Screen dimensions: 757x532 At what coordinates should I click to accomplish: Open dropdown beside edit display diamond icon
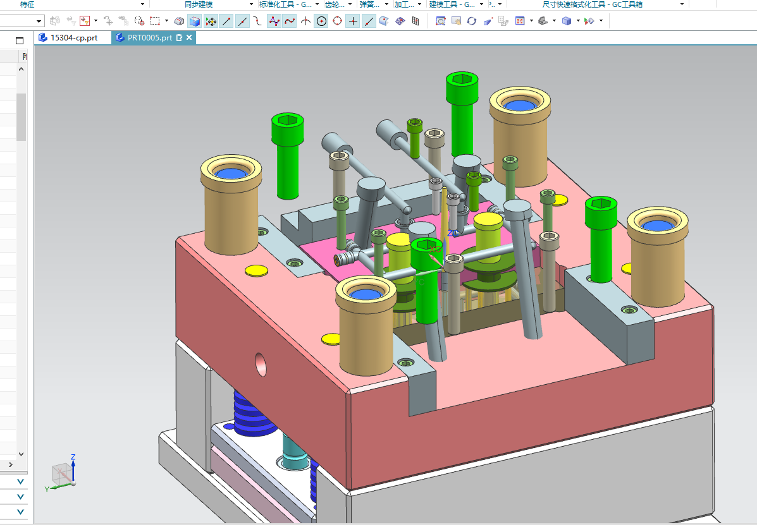[601, 21]
